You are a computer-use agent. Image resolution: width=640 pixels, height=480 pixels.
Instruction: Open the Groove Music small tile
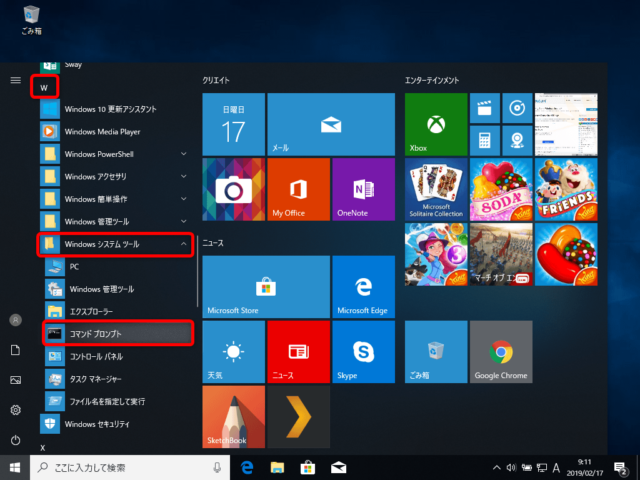[517, 108]
